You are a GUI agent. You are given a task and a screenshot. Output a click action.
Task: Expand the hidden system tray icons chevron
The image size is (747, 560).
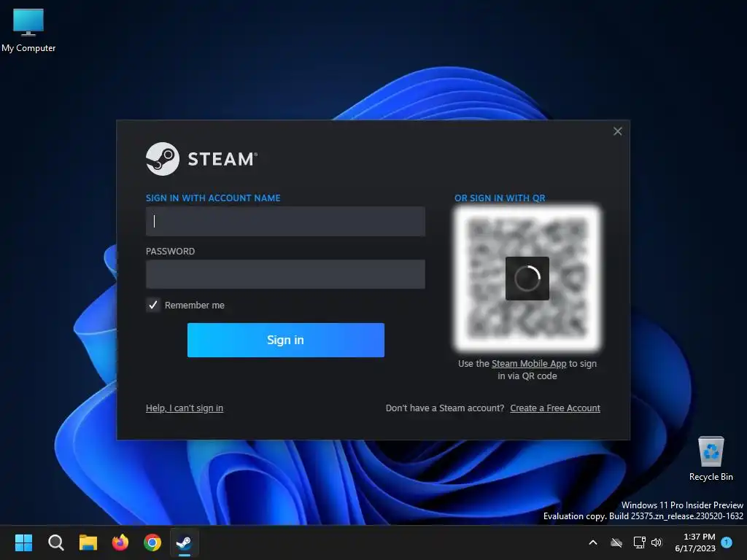pos(593,542)
